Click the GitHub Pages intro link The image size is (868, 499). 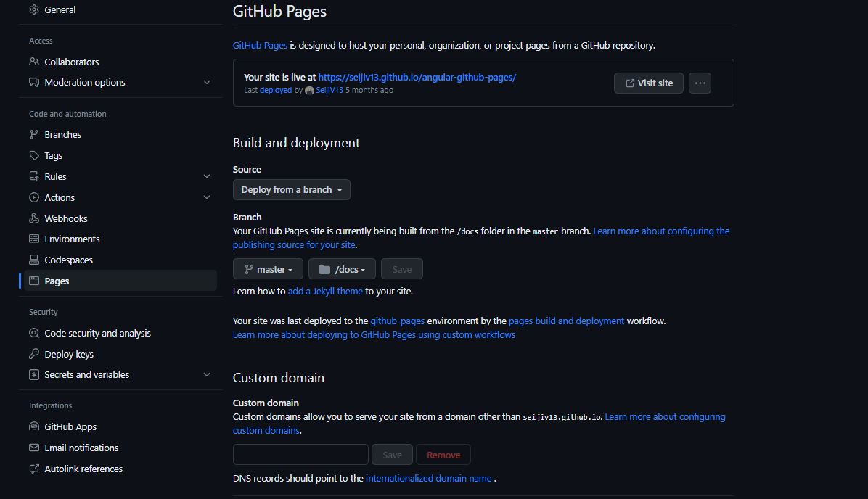260,46
